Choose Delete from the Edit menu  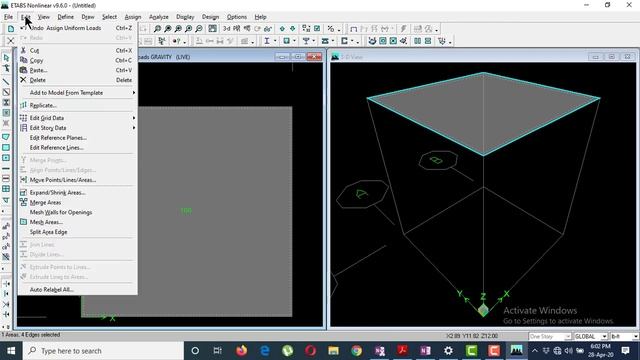pos(78,80)
